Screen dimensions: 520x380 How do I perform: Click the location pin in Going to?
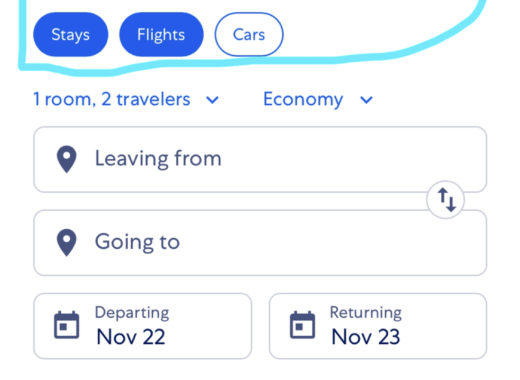[x=67, y=242]
